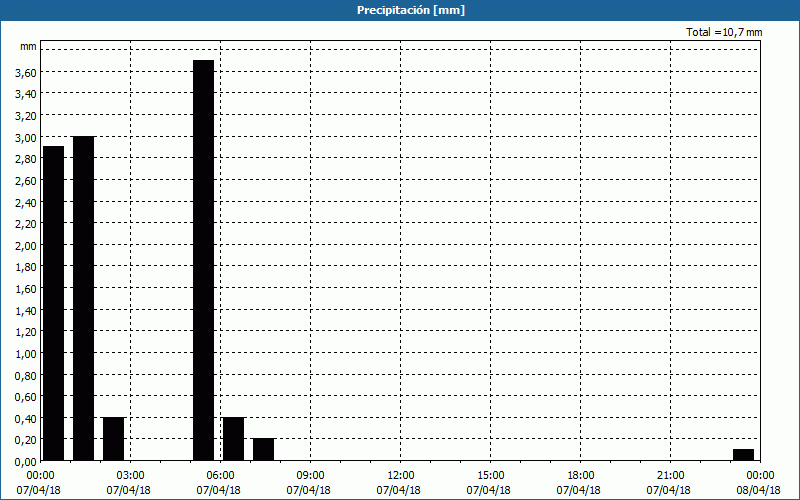The image size is (800, 500).
Task: Click the 15:00 07/04/18 time label
Action: tap(489, 483)
